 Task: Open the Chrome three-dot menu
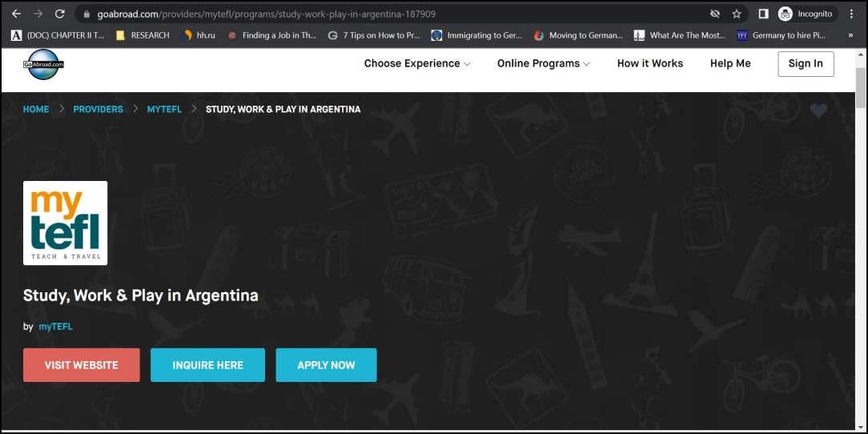851,14
